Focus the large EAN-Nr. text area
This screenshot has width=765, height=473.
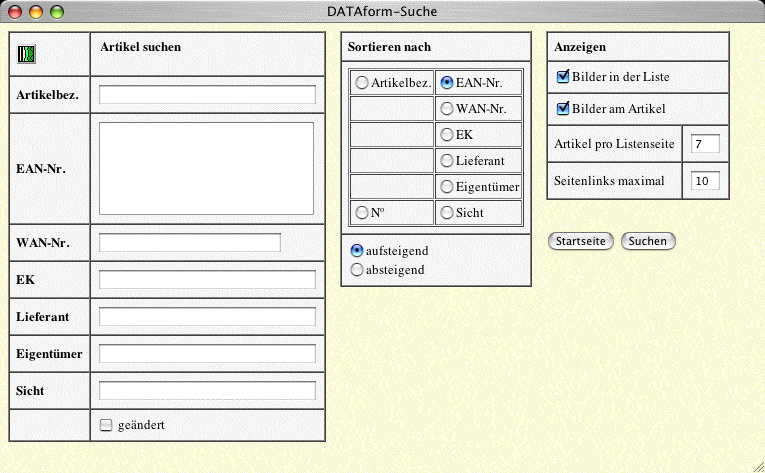tap(206, 168)
